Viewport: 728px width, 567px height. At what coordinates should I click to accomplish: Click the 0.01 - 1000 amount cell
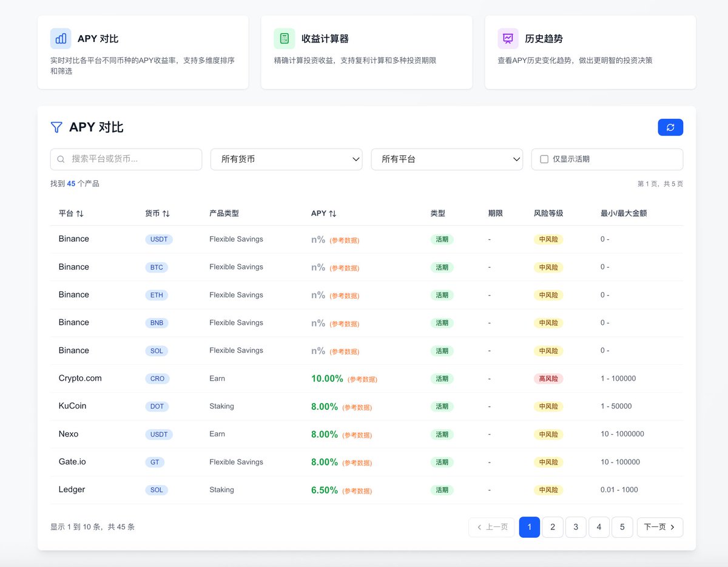click(x=619, y=490)
